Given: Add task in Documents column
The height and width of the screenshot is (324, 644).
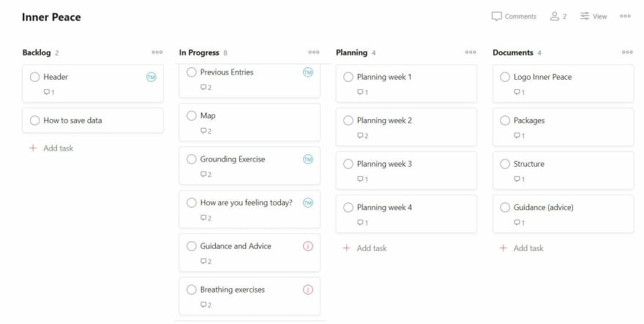Looking at the screenshot, I should 522,248.
